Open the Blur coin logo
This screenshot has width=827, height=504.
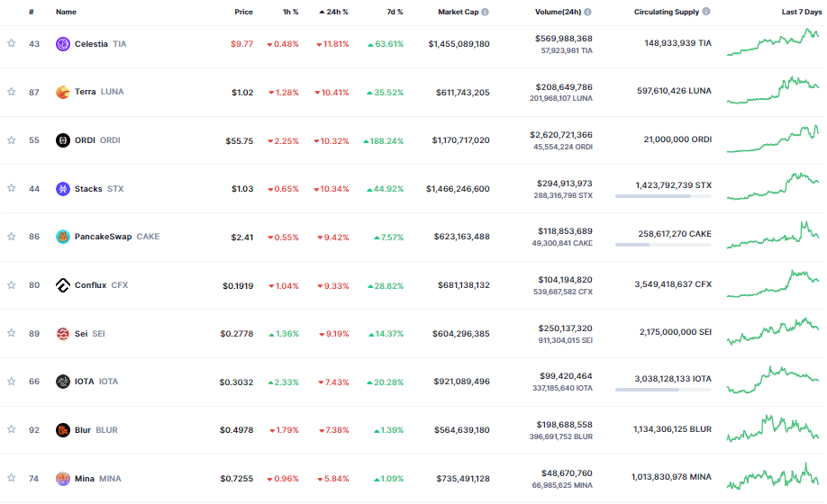pos(63,430)
